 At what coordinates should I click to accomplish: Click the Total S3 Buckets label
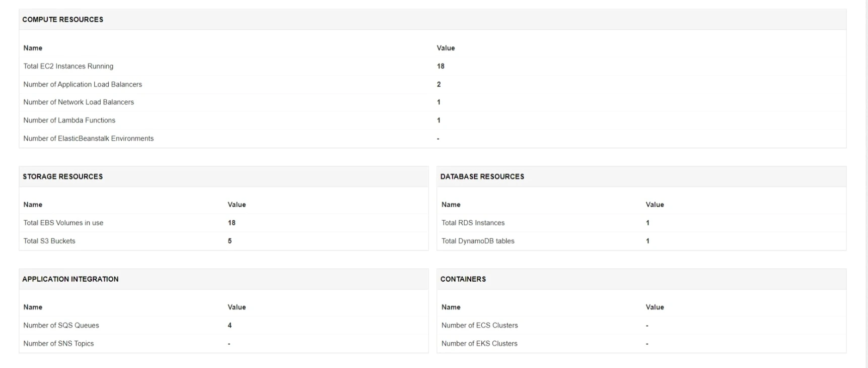point(49,241)
